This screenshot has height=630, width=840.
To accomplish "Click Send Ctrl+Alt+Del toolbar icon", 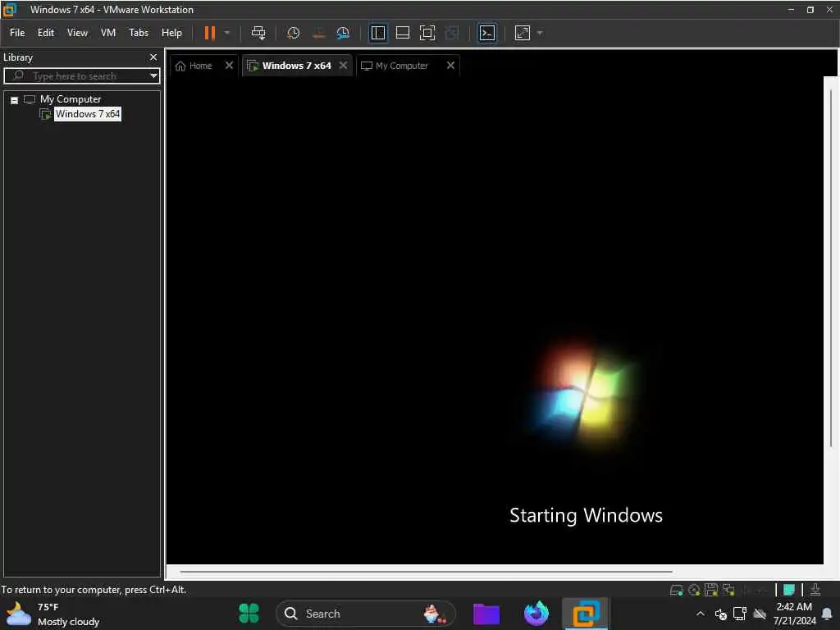I will (x=258, y=33).
